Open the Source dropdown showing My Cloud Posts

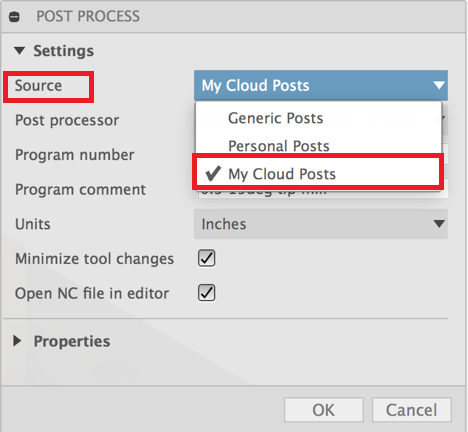click(x=321, y=86)
